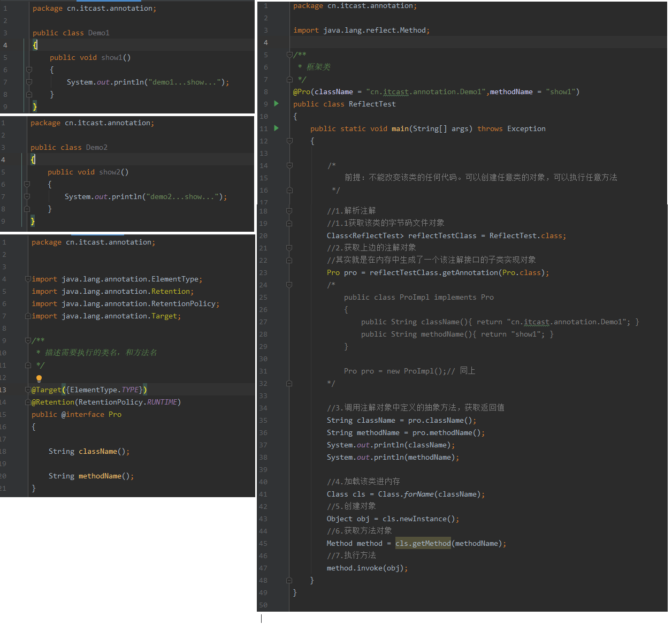This screenshot has width=672, height=632.
Task: Collapse main method end marker at line 48
Action: (x=289, y=580)
